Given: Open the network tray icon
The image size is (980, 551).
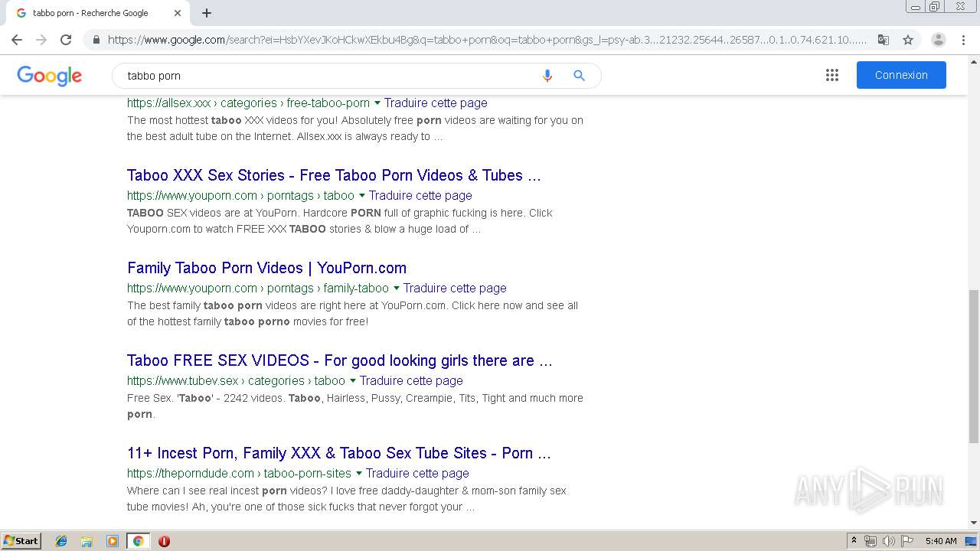Looking at the screenshot, I should (871, 541).
